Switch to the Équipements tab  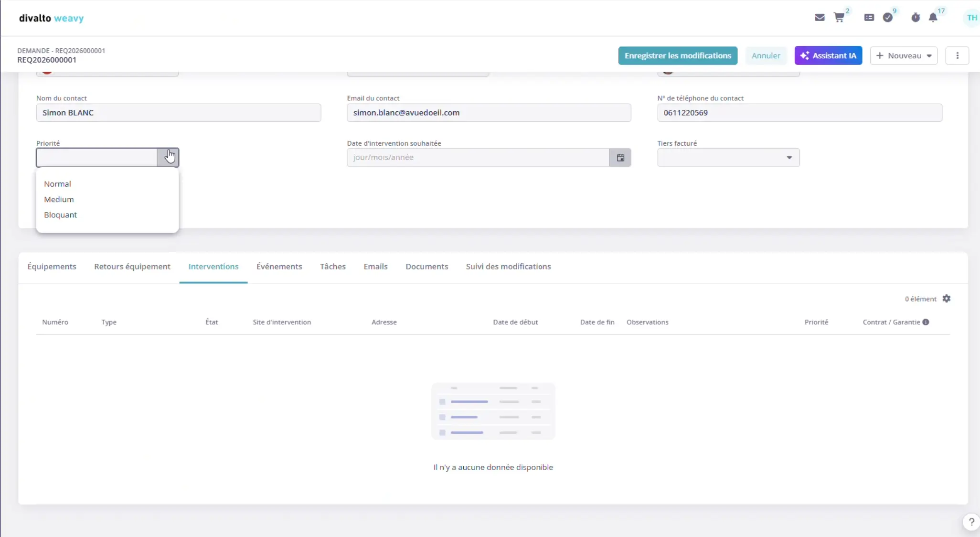52,267
